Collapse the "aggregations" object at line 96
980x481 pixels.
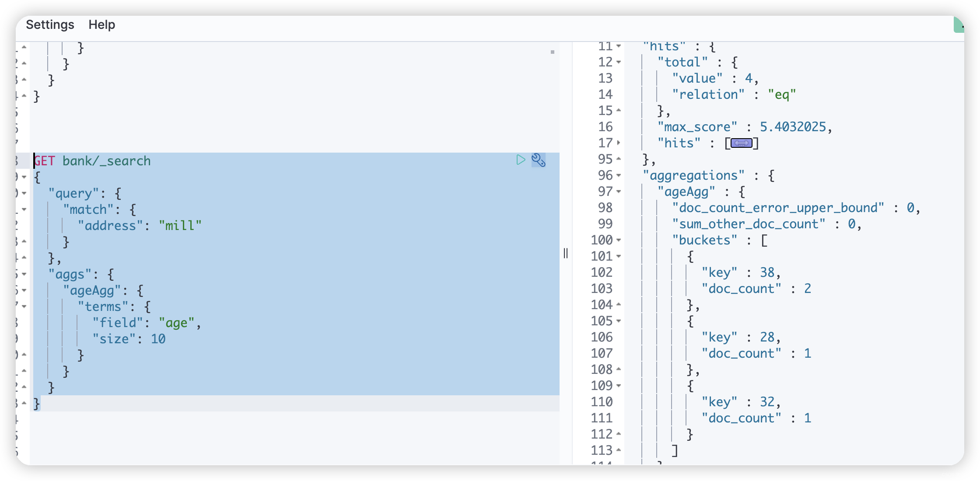point(618,175)
